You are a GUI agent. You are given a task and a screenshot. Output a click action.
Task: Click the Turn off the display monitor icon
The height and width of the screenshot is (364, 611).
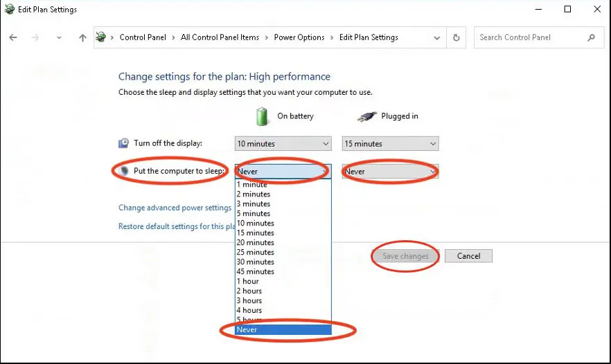tap(123, 143)
